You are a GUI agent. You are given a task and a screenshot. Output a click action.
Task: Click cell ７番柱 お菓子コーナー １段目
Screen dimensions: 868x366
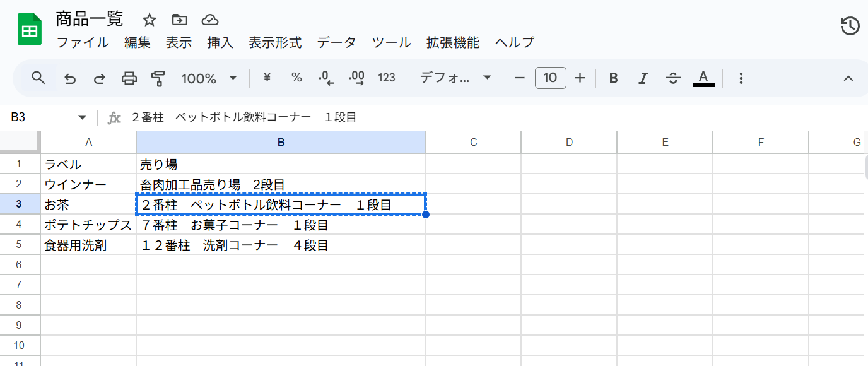pos(281,225)
